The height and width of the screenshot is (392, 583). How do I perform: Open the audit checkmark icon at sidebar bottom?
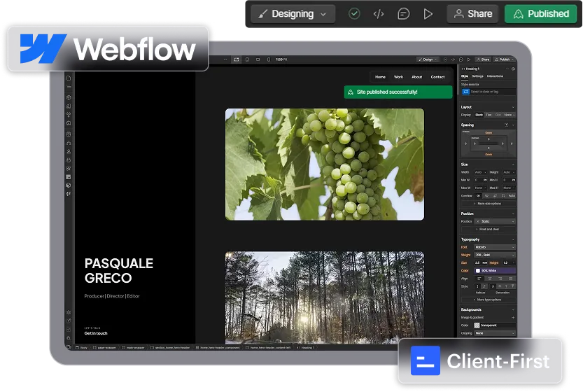click(x=69, y=330)
